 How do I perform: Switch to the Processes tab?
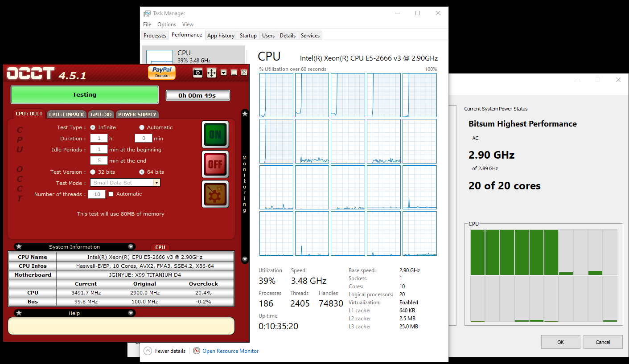pyautogui.click(x=155, y=36)
